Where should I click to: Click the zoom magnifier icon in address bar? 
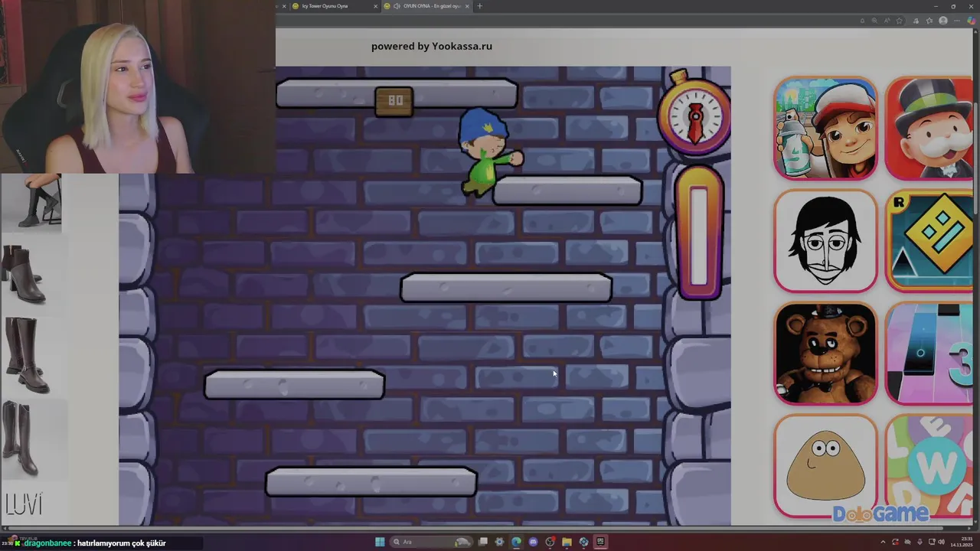click(874, 21)
